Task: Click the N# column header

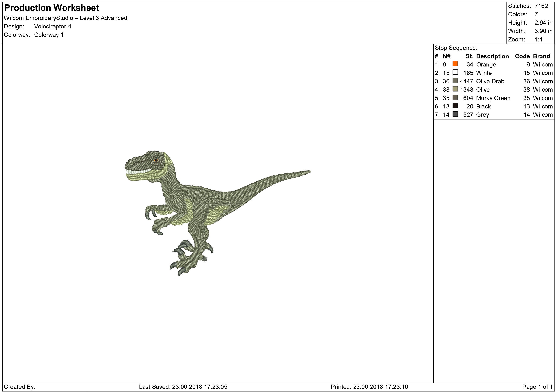Action: pyautogui.click(x=447, y=56)
